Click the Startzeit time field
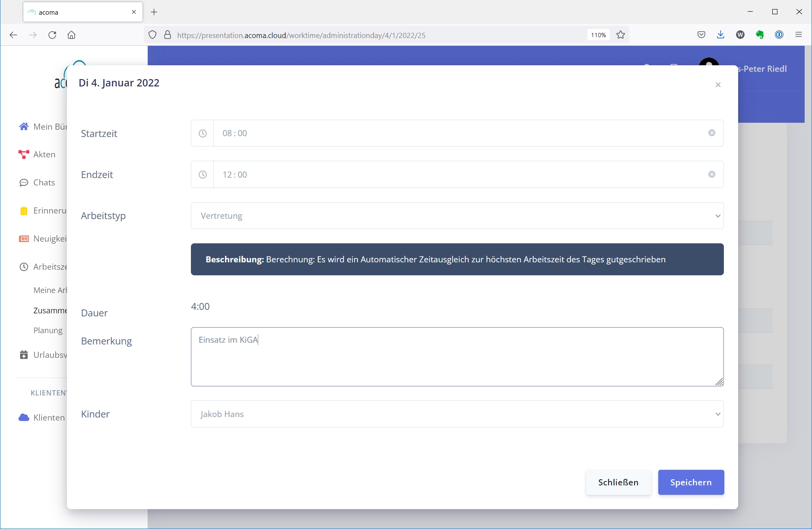This screenshot has width=812, height=529. 469,133
